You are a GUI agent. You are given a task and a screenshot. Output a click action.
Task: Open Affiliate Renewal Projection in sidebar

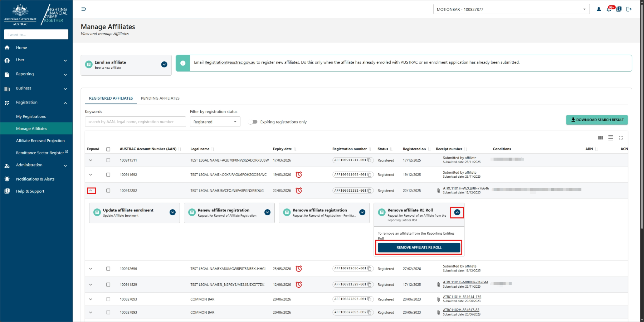pos(40,141)
